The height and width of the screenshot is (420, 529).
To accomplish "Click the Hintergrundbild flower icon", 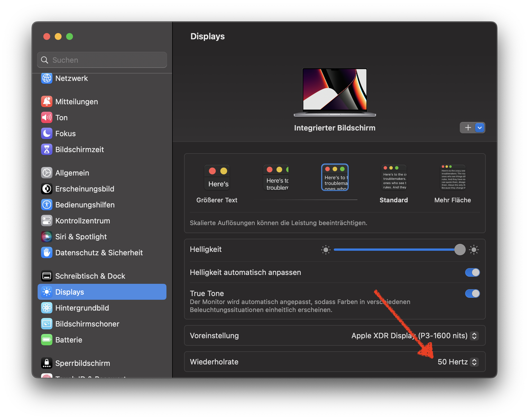I will click(47, 308).
